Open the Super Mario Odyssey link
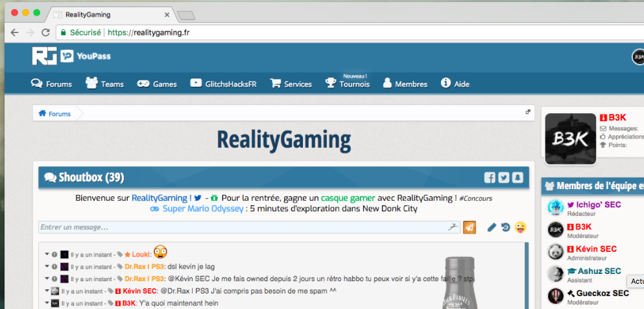 (x=204, y=209)
